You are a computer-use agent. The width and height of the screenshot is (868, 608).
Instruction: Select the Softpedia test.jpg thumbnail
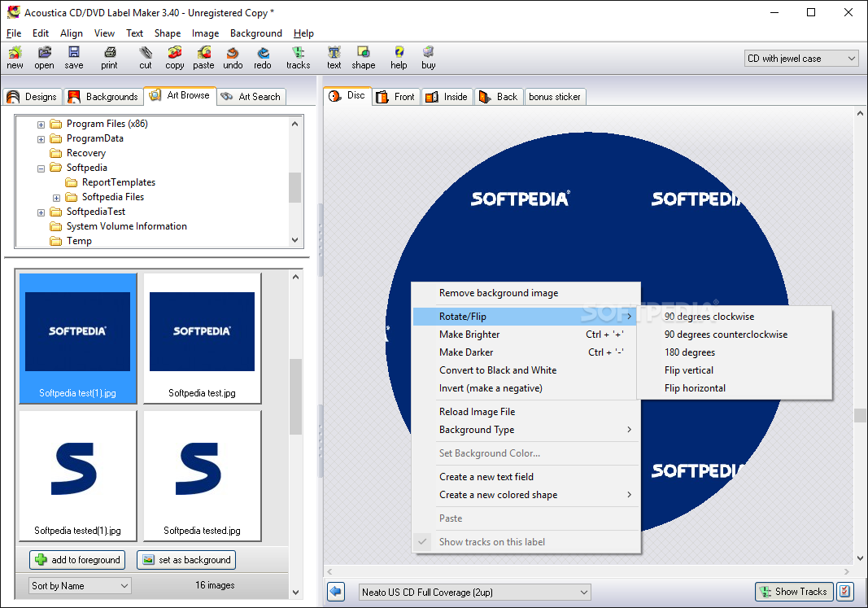pos(202,339)
